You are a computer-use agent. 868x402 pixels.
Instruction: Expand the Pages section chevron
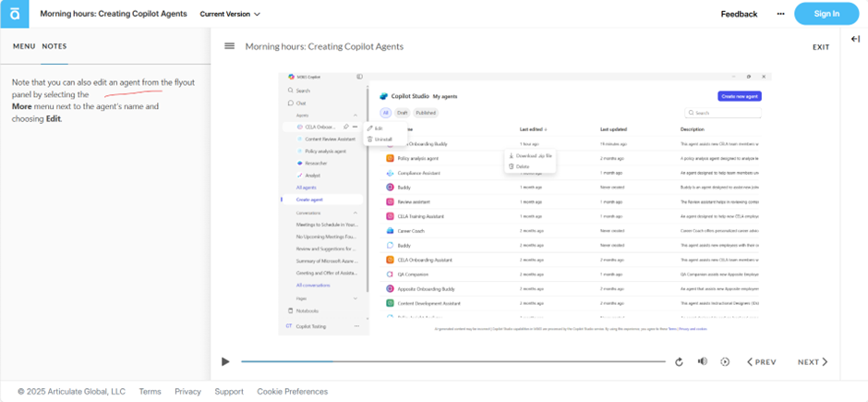[x=356, y=298]
